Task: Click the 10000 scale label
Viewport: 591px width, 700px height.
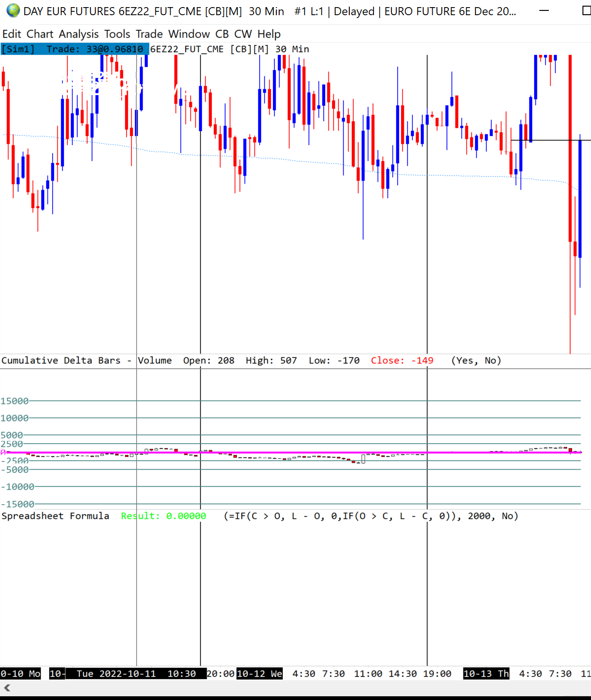Action: pos(15,418)
